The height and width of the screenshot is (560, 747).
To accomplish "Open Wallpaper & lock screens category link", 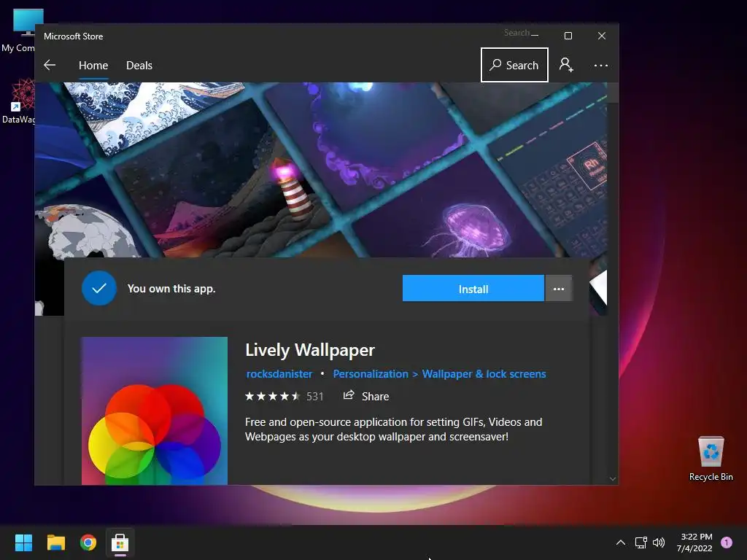I will (x=484, y=374).
